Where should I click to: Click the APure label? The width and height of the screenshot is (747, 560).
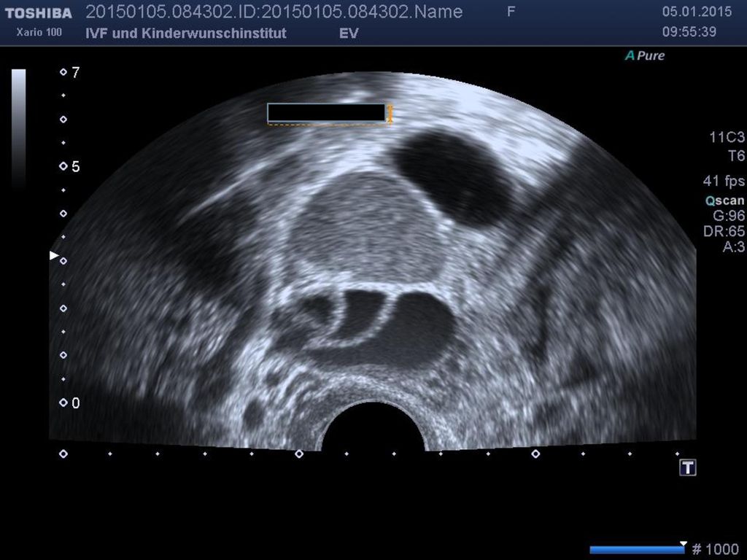pyautogui.click(x=645, y=55)
